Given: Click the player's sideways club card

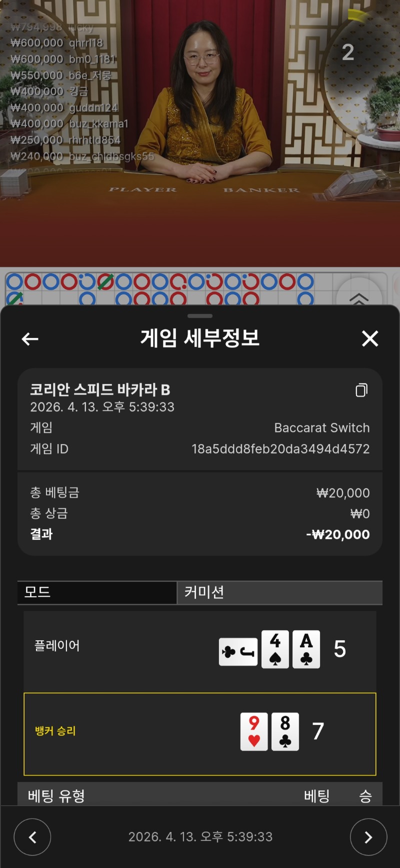Looking at the screenshot, I should [x=238, y=652].
